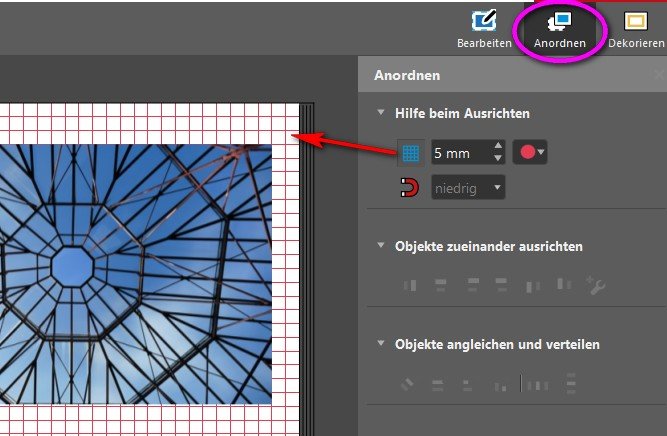This screenshot has width=667, height=436.
Task: Click the alignment wrench settings icon
Action: pos(596,286)
